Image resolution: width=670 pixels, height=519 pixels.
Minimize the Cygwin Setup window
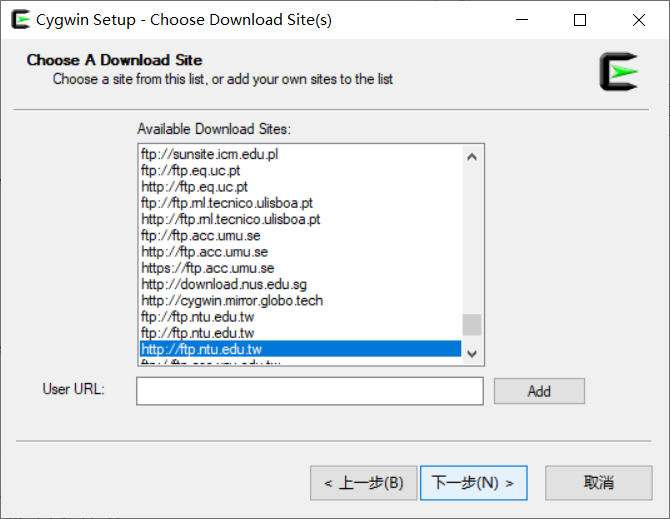522,20
